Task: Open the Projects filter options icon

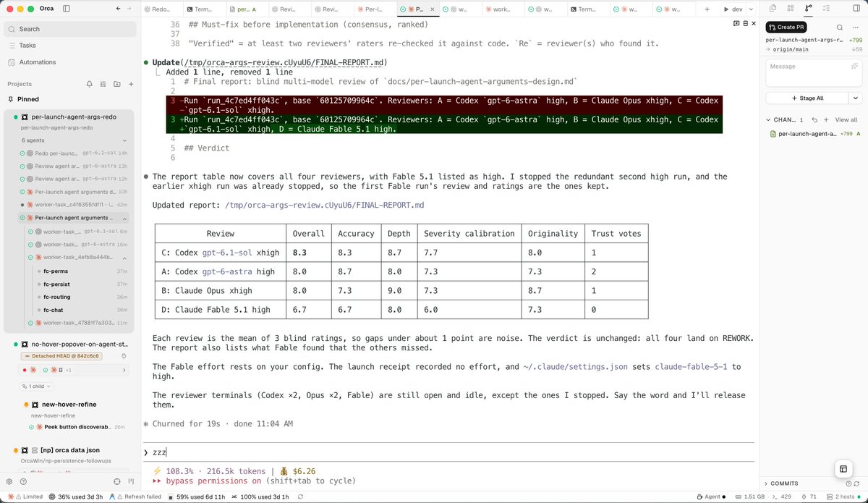Action: [x=103, y=84]
